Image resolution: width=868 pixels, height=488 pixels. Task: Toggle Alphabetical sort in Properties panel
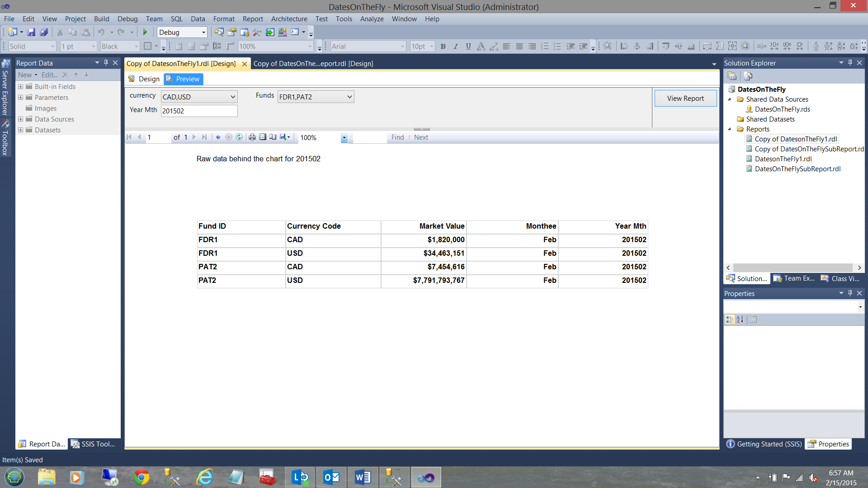point(740,319)
